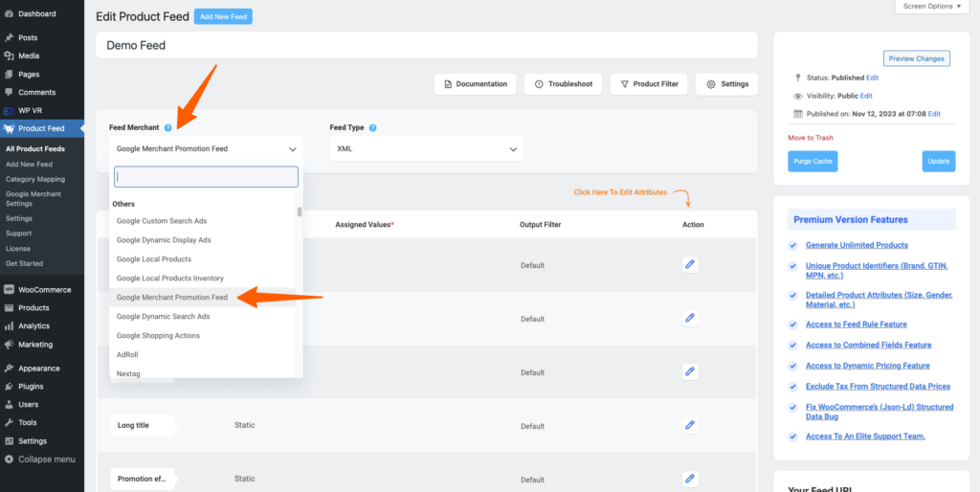Click Move to Trash link
980x492 pixels.
[x=811, y=138]
